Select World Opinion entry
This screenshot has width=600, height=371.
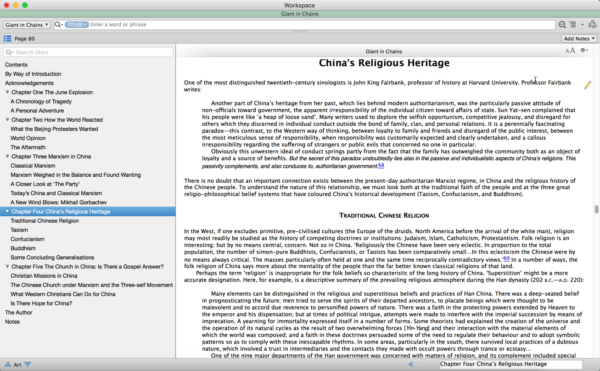(28, 138)
